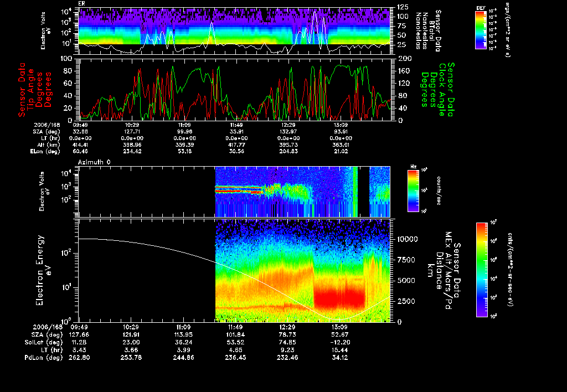The height and width of the screenshot is (392, 567).
Task: Select PdLon value 253.78
Action: click(131, 357)
